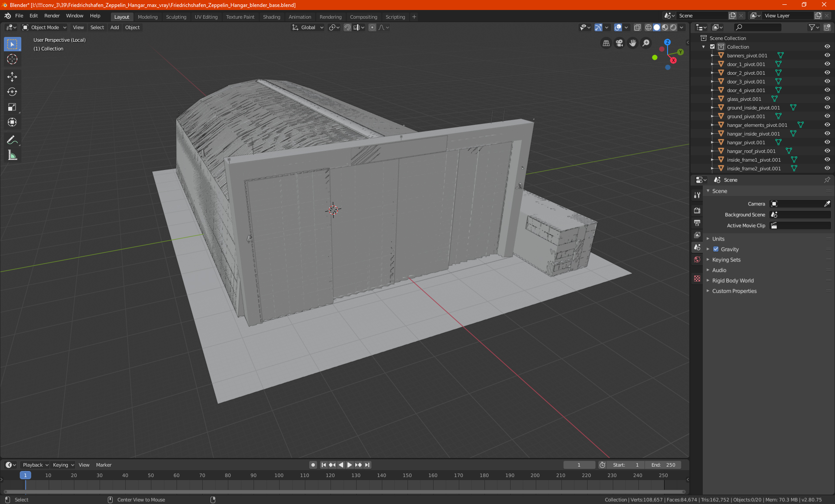The image size is (835, 504).
Task: Expand the Keying Sets panel
Action: coord(726,259)
